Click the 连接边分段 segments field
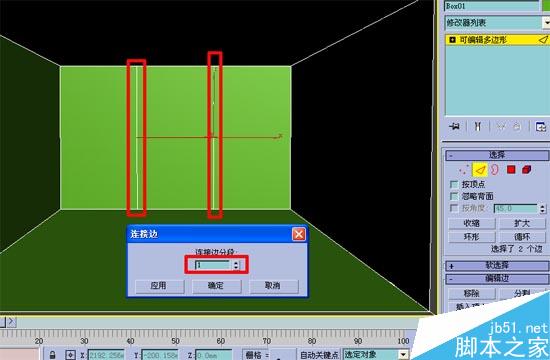This screenshot has height=360, width=550. (213, 265)
